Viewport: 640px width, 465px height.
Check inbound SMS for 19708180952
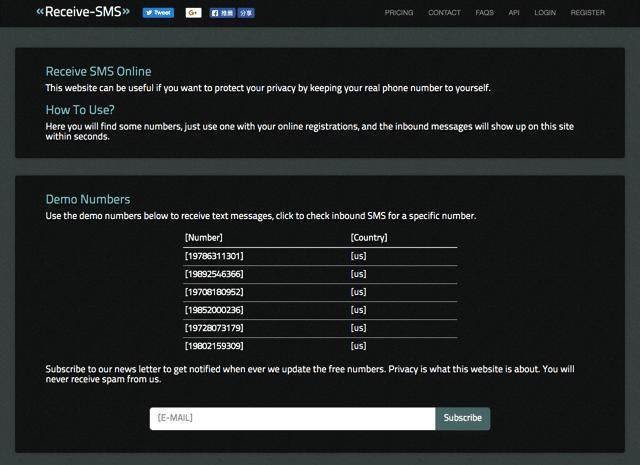point(214,292)
